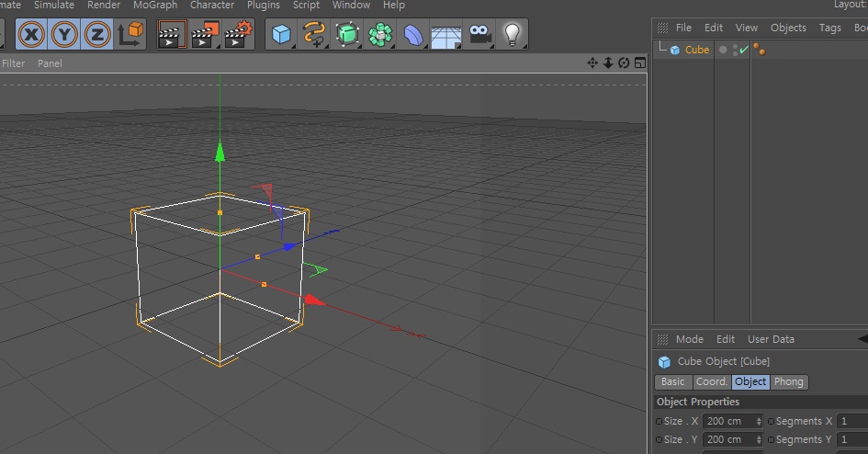Toggle the Size Y animation dot

pos(659,439)
